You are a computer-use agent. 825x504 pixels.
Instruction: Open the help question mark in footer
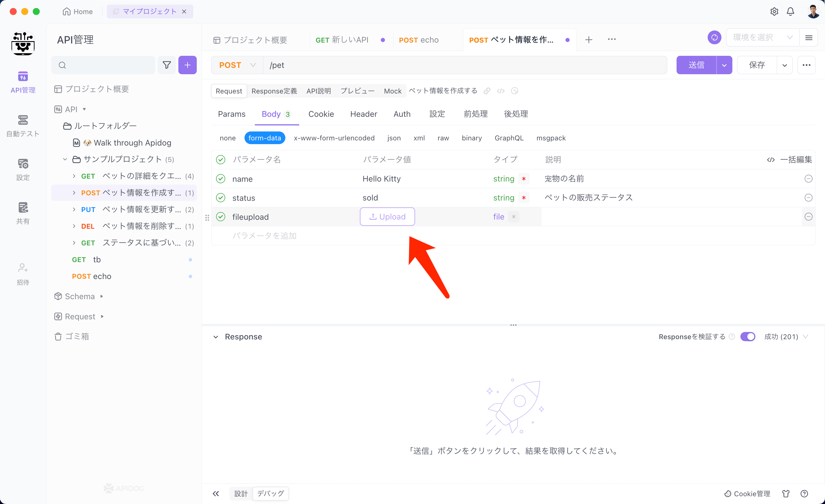[804, 493]
